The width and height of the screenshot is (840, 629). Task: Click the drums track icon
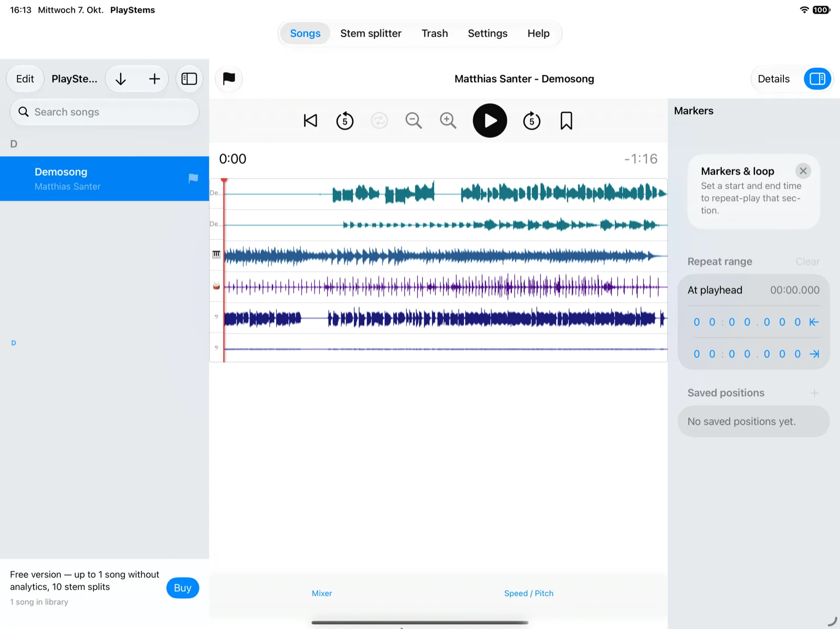tap(216, 286)
